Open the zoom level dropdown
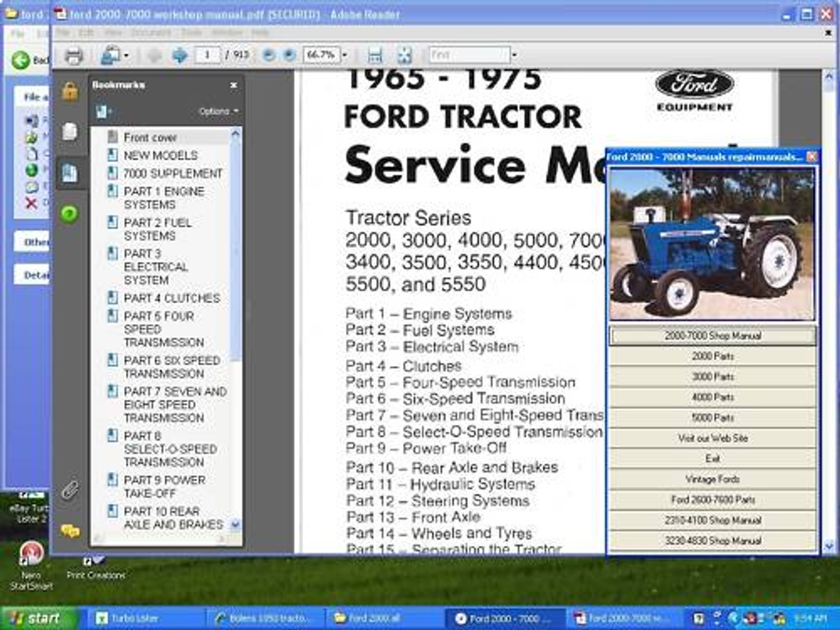 click(343, 54)
